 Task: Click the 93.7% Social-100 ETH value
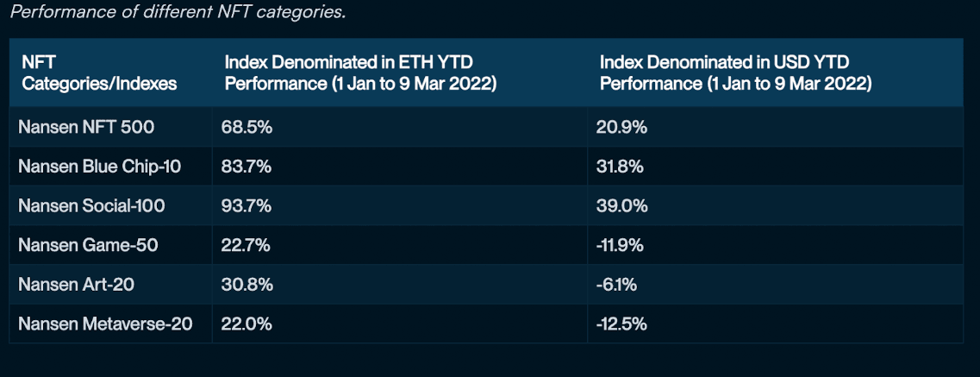pyautogui.click(x=247, y=207)
